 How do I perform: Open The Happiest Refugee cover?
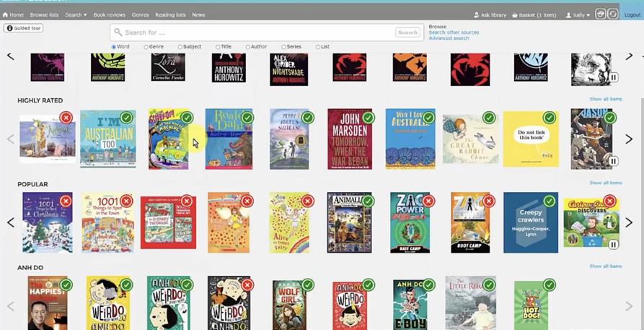click(x=47, y=303)
